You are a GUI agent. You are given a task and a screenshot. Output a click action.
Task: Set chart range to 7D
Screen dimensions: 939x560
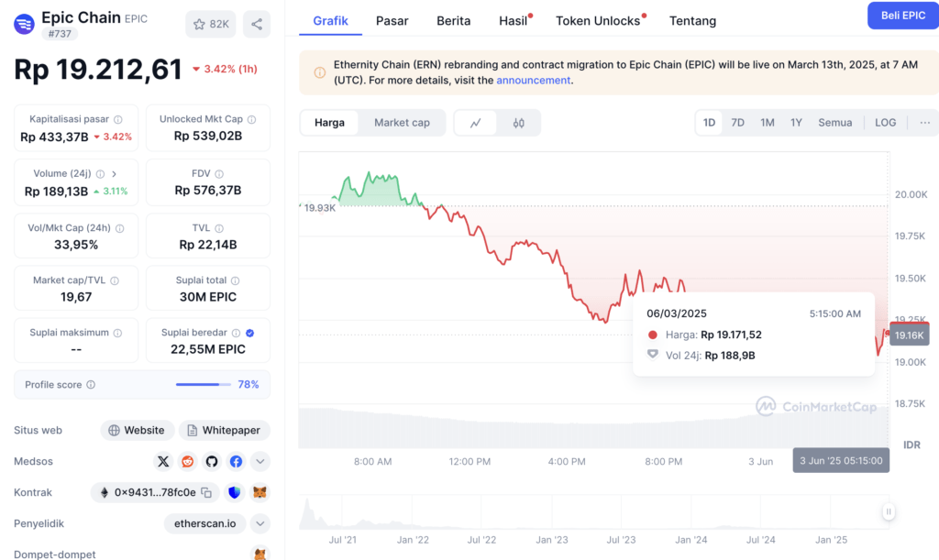(x=738, y=123)
